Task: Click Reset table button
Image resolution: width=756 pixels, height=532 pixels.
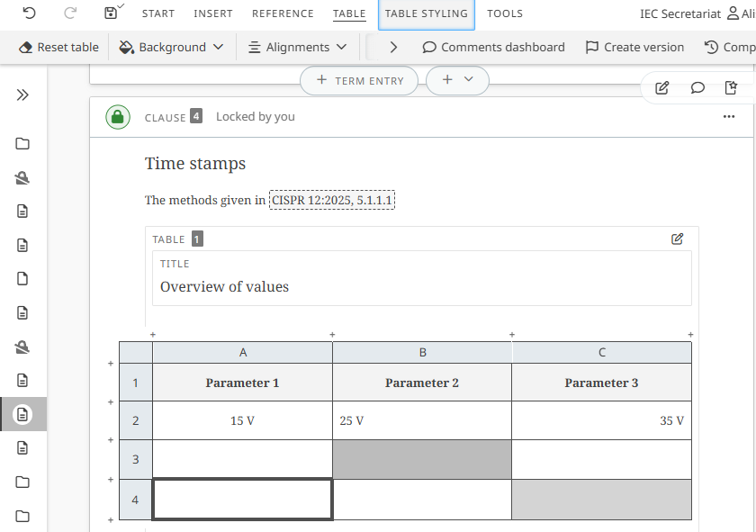Action: point(58,48)
